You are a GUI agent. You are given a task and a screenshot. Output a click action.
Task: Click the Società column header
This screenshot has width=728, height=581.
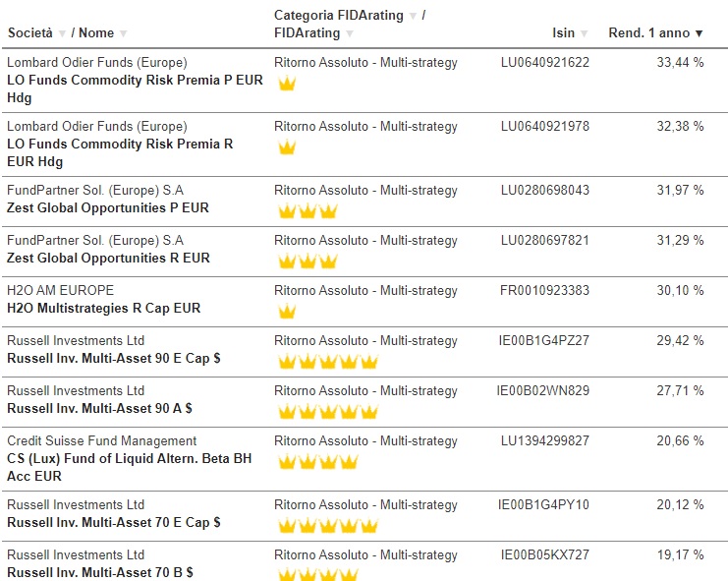point(30,33)
